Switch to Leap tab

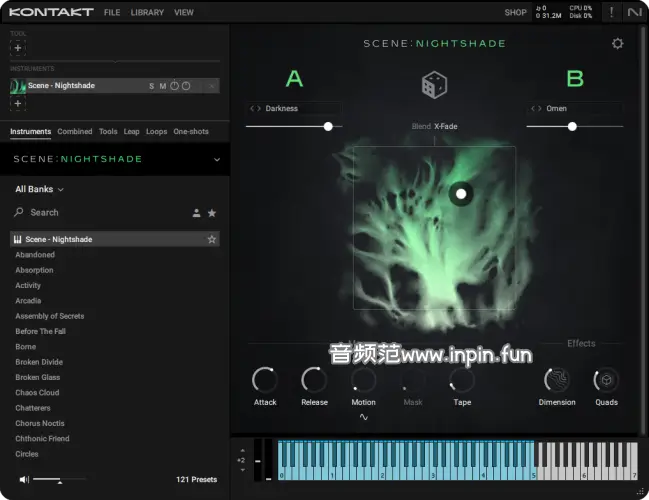click(x=131, y=132)
